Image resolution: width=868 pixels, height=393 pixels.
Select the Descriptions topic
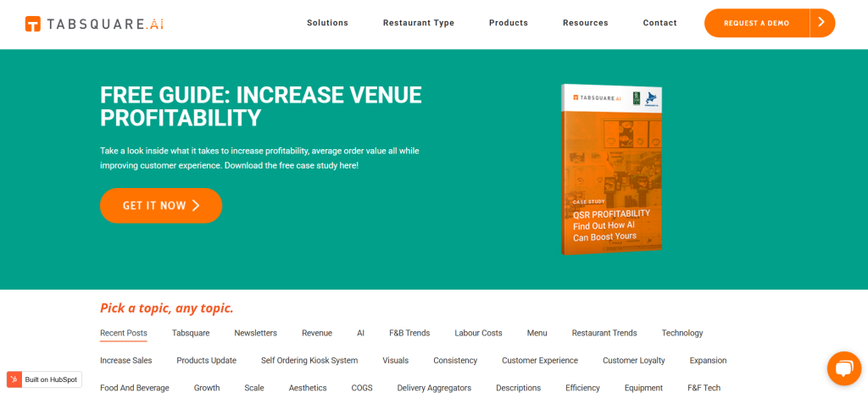click(518, 388)
